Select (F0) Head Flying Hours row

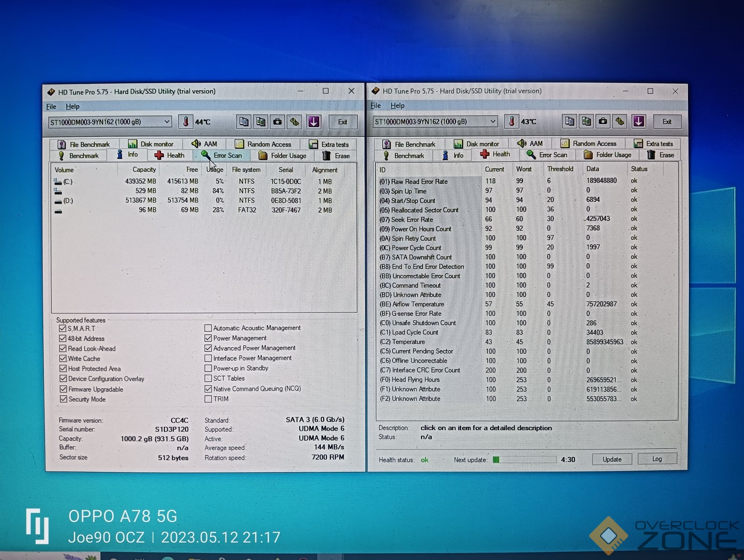(x=526, y=380)
